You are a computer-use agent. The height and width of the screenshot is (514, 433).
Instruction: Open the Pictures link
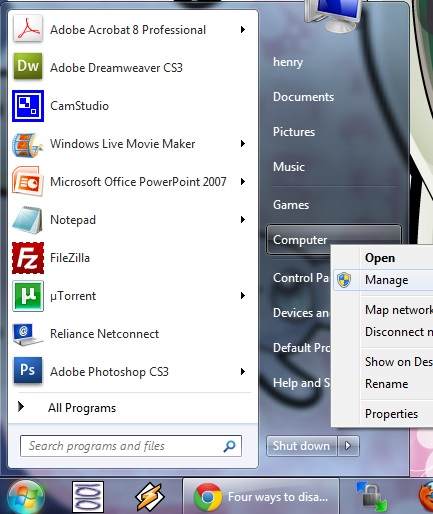click(x=294, y=132)
